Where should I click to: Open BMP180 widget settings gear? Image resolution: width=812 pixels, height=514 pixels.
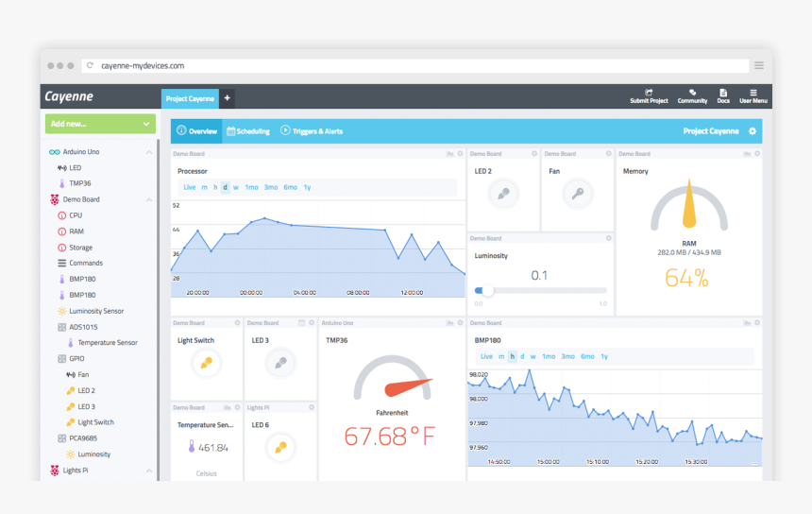click(757, 323)
